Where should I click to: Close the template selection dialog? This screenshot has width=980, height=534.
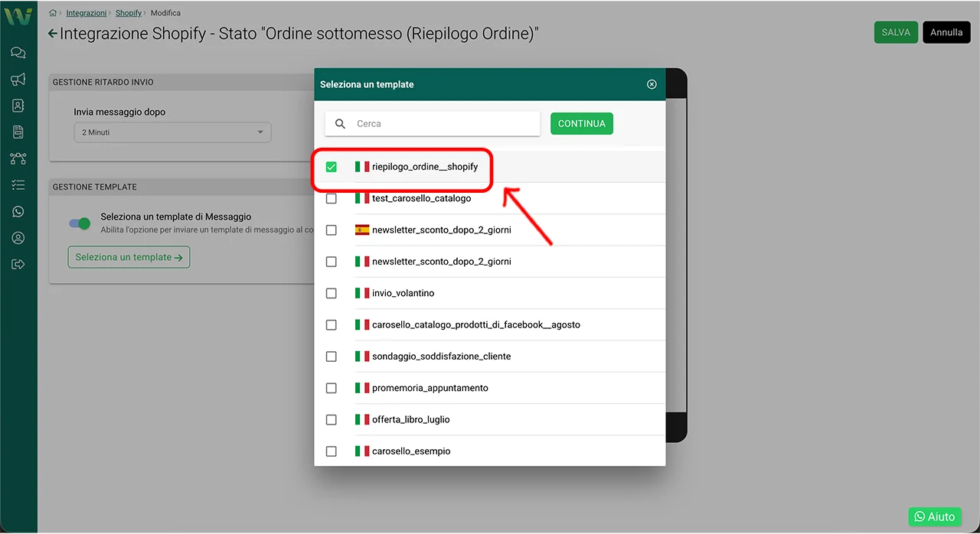click(652, 84)
